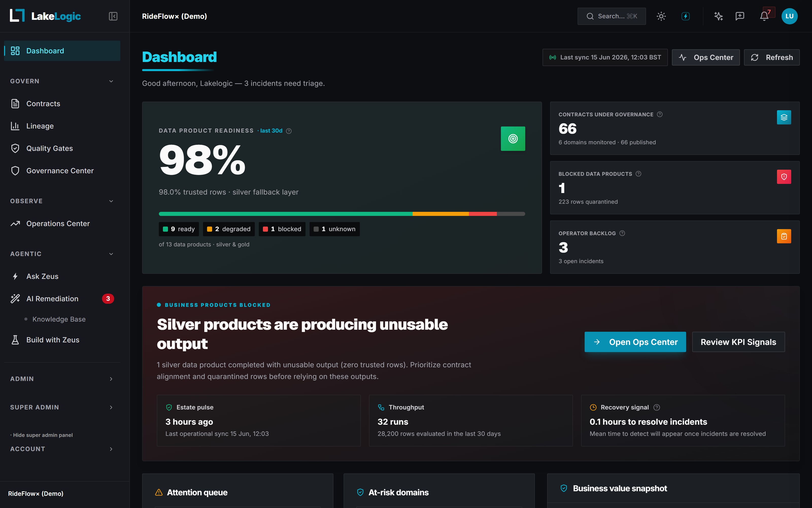The height and width of the screenshot is (508, 812).
Task: Click the lightning bolt quick action icon
Action: [x=685, y=16]
